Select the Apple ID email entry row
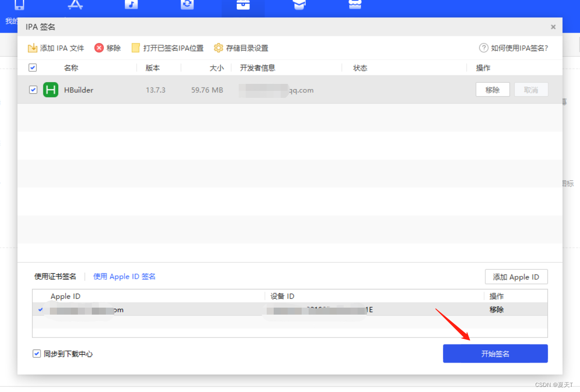The width and height of the screenshot is (580, 392). tap(290, 309)
